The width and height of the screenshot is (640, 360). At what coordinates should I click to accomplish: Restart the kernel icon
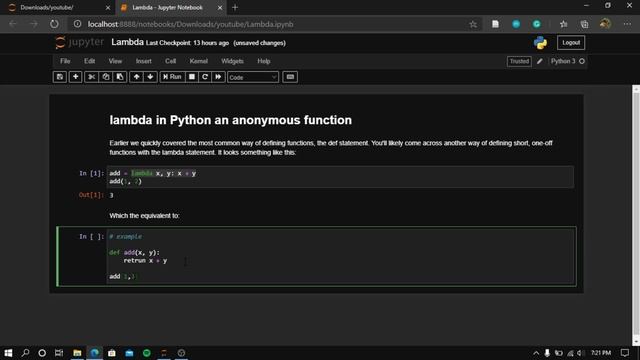tap(205, 77)
